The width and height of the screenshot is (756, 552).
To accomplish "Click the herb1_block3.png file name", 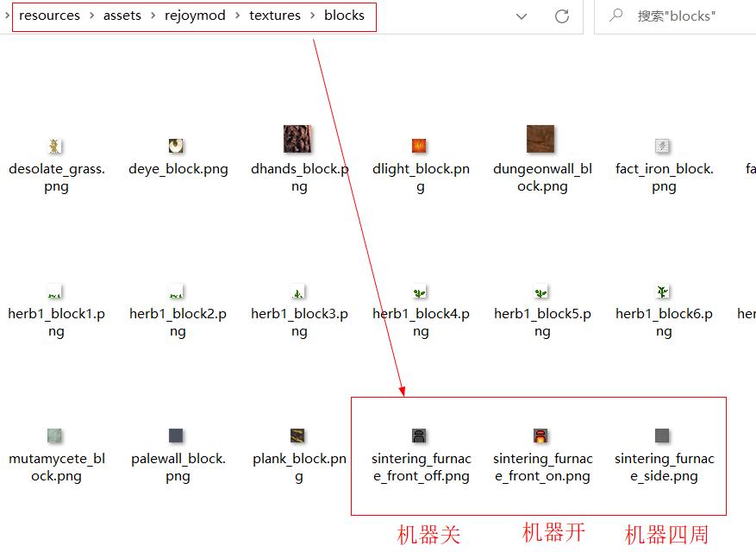I will pos(299,323).
